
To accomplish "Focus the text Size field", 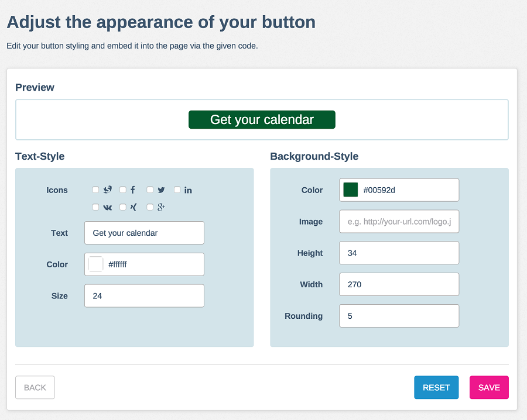I will click(x=144, y=296).
